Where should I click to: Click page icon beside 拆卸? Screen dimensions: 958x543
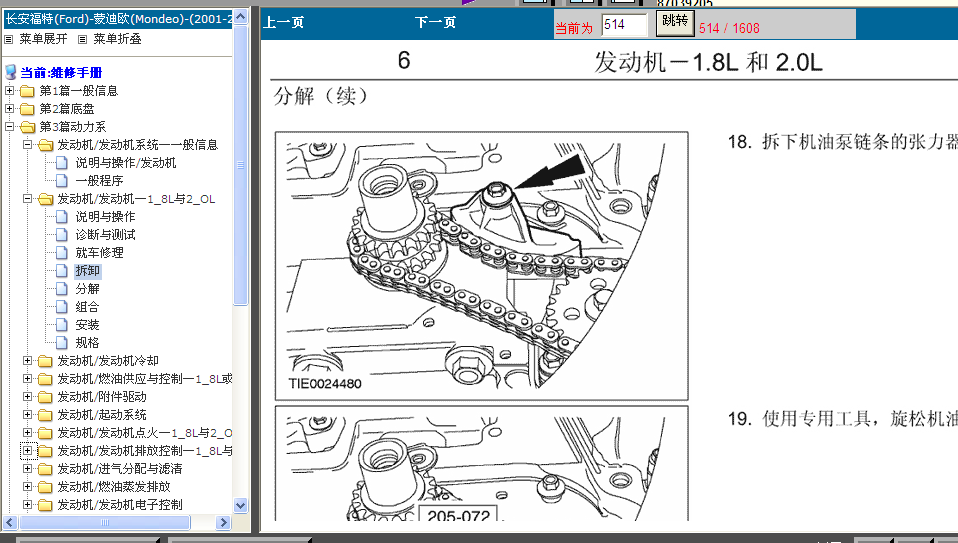62,271
